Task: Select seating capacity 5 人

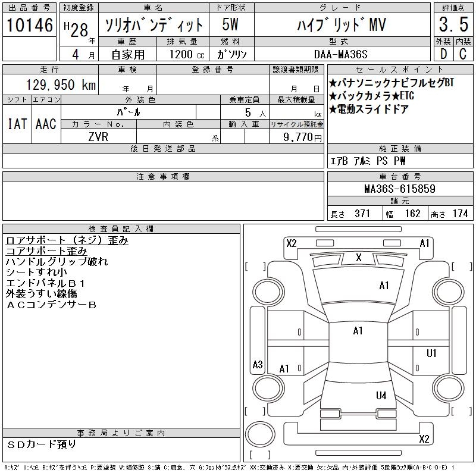Action: tap(255, 113)
